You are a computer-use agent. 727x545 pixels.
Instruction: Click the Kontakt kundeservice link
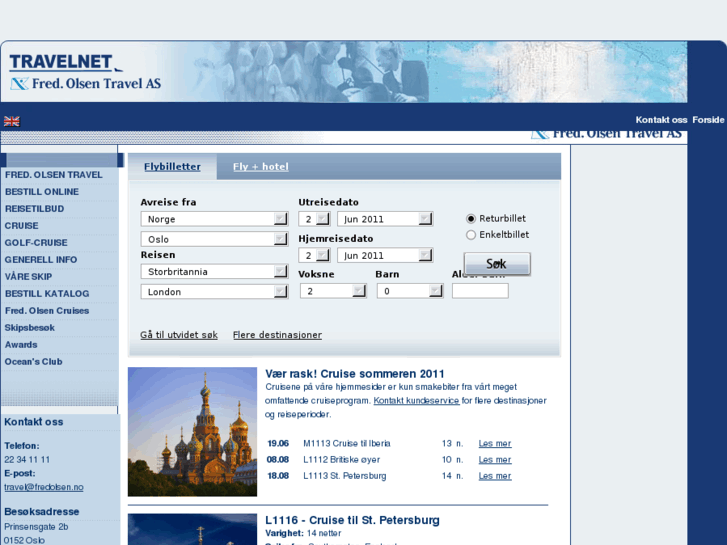(x=416, y=400)
